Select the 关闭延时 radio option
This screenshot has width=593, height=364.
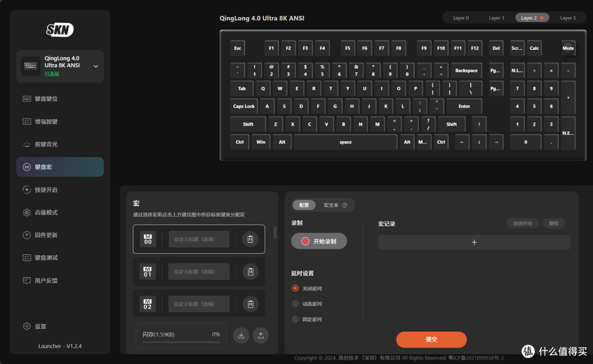(x=295, y=288)
